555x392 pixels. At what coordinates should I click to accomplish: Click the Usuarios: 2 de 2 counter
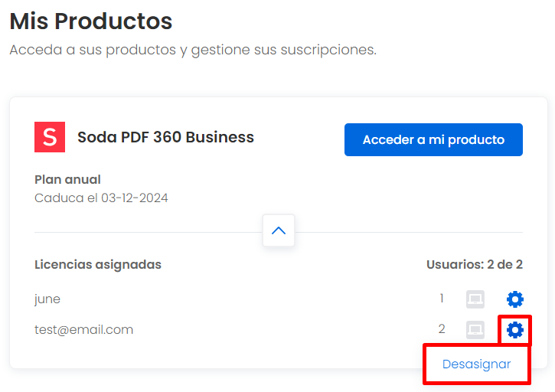click(475, 264)
